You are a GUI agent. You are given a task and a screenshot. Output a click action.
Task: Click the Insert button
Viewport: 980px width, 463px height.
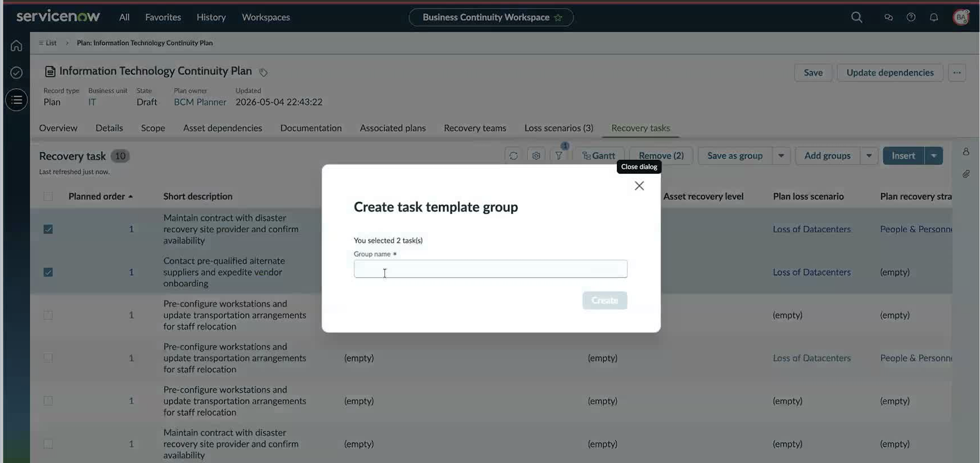click(903, 156)
